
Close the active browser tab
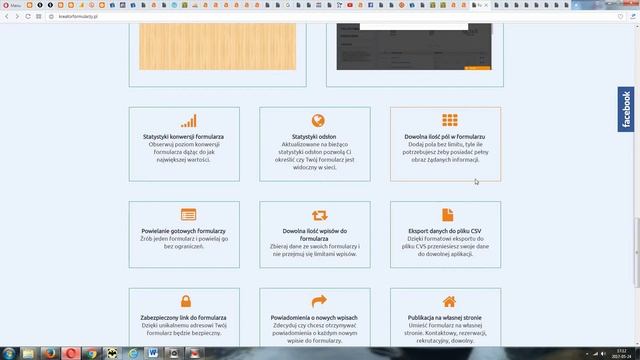(x=486, y=5)
